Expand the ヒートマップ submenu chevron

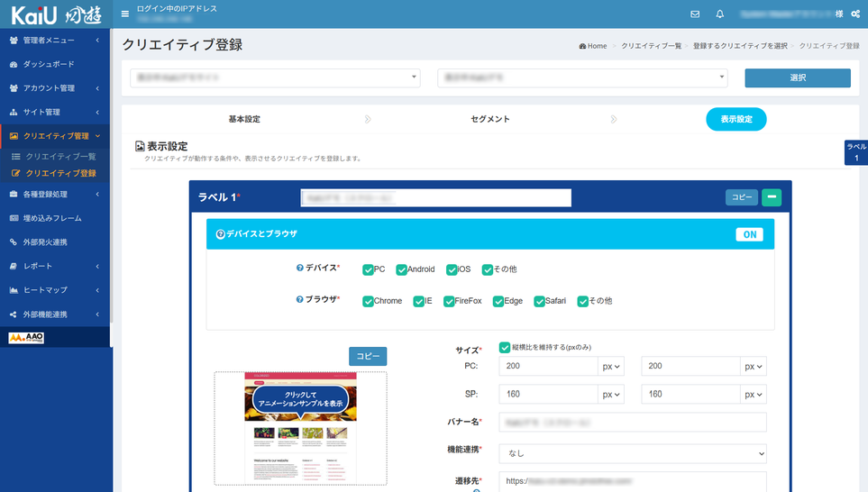click(x=97, y=290)
